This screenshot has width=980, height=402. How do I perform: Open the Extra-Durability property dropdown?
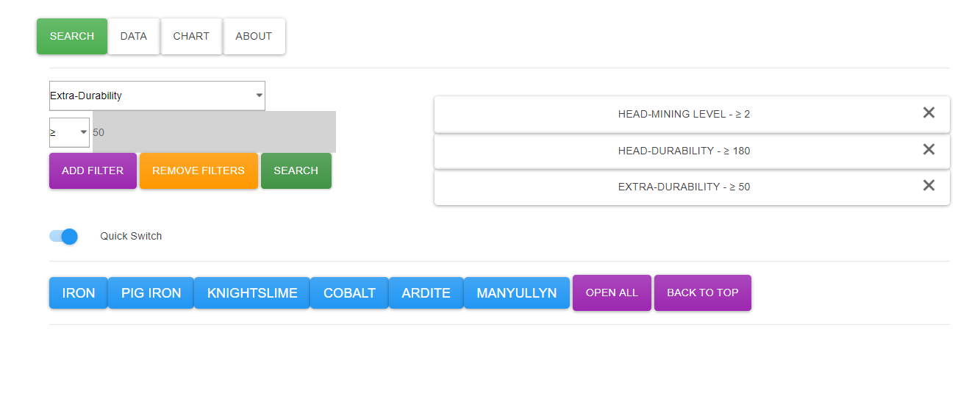157,96
